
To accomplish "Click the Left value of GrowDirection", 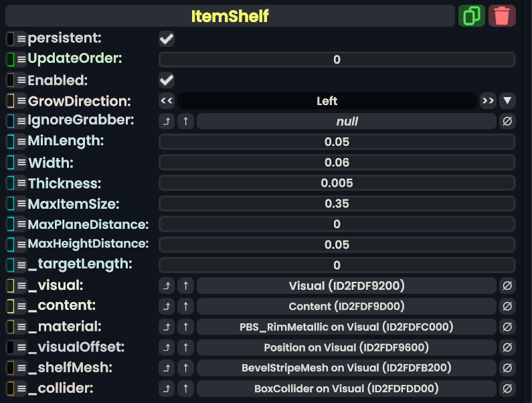I will pyautogui.click(x=327, y=101).
